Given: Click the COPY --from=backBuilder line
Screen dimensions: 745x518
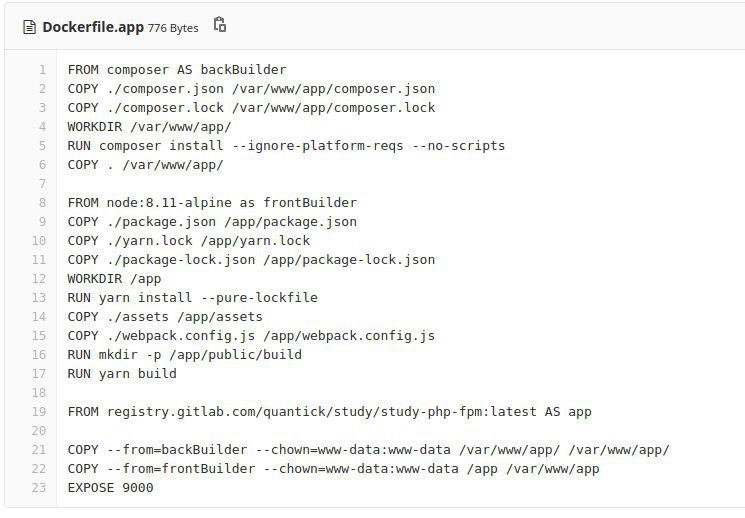Looking at the screenshot, I should coord(369,450).
